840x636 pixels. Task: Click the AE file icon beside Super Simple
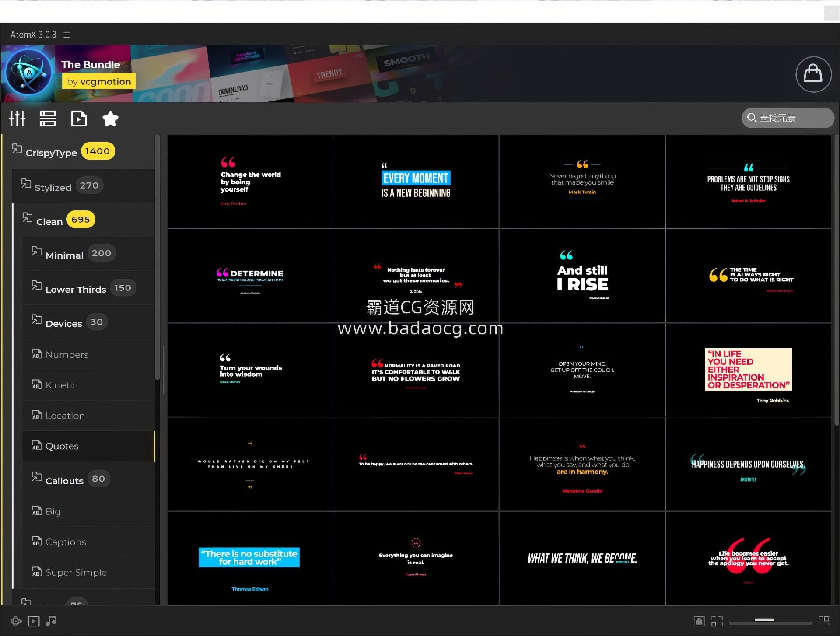coord(37,571)
